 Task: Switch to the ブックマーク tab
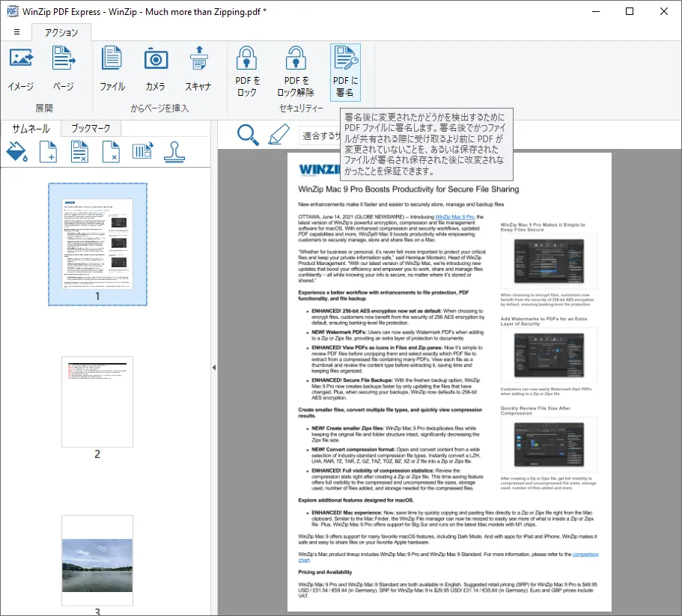91,128
